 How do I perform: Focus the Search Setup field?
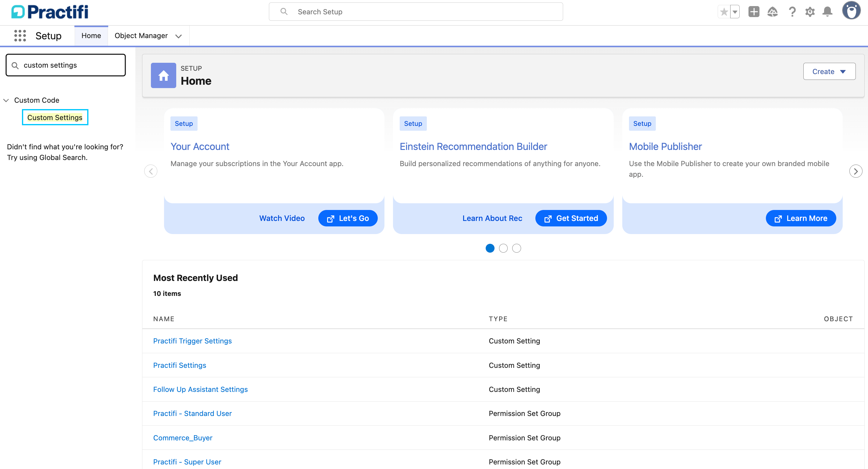[x=416, y=12]
